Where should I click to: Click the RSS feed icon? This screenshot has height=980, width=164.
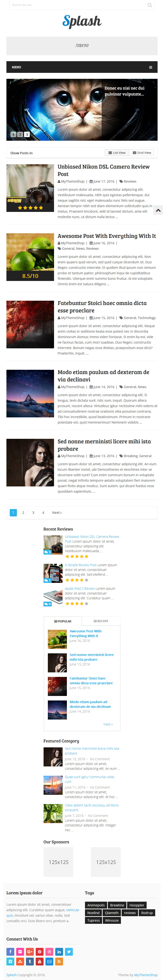[59, 961]
